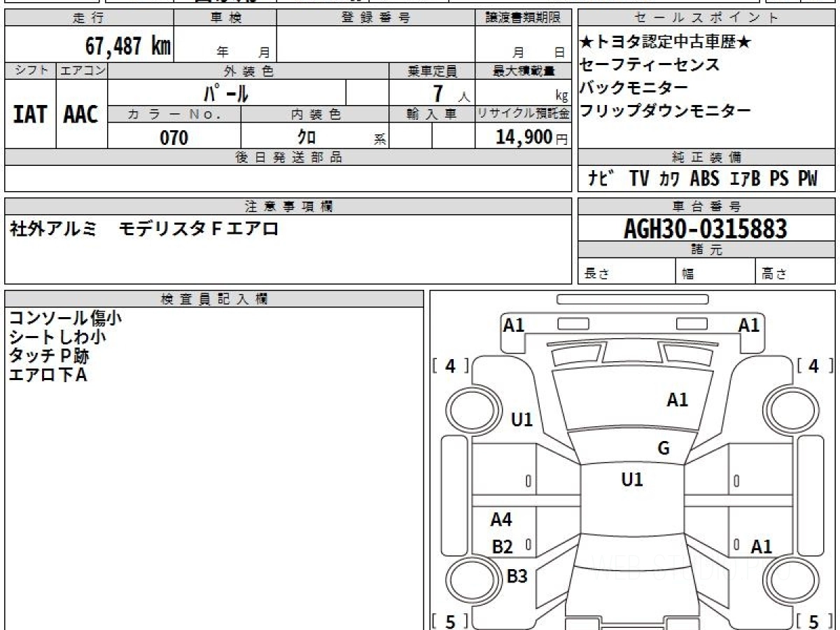Select the AAC air conditioner value
This screenshot has width=840, height=630.
tap(81, 114)
